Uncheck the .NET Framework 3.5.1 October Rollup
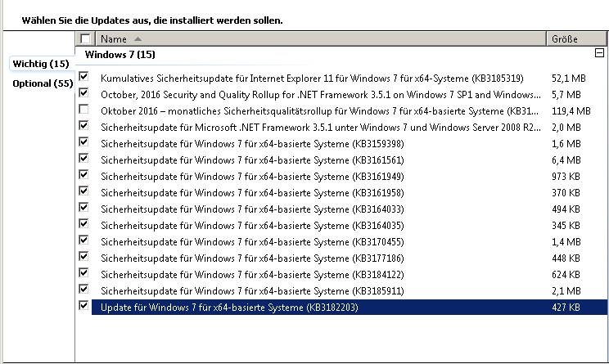The image size is (609, 364). coord(84,93)
